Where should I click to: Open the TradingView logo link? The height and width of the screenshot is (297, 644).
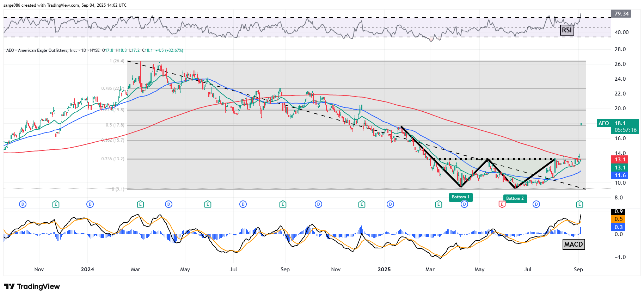point(32,286)
